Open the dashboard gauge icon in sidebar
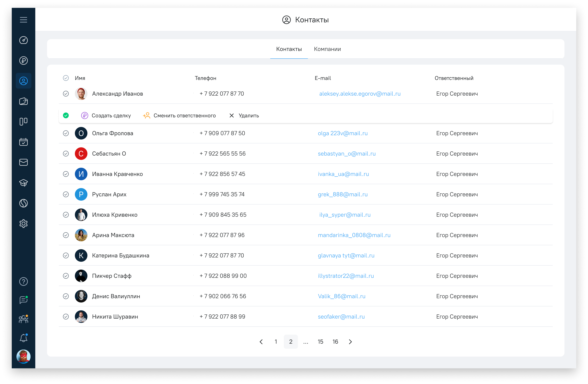 [24, 40]
